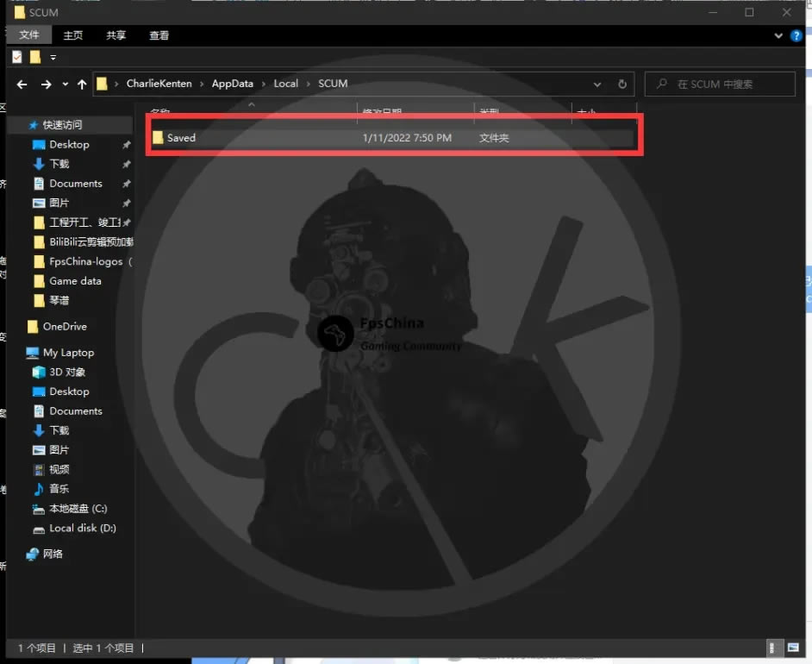Screen dimensions: 812x664
Task: Select the Saved folder
Action: (x=181, y=138)
